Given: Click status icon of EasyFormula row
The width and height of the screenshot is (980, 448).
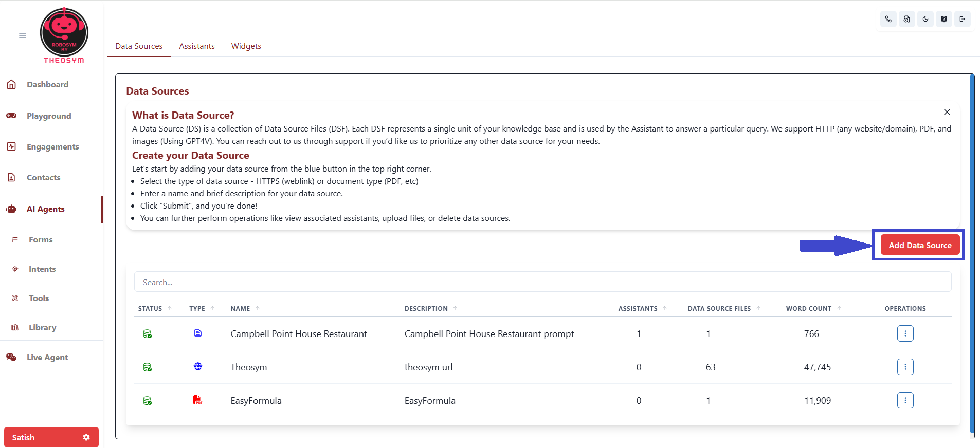Looking at the screenshot, I should 147,401.
